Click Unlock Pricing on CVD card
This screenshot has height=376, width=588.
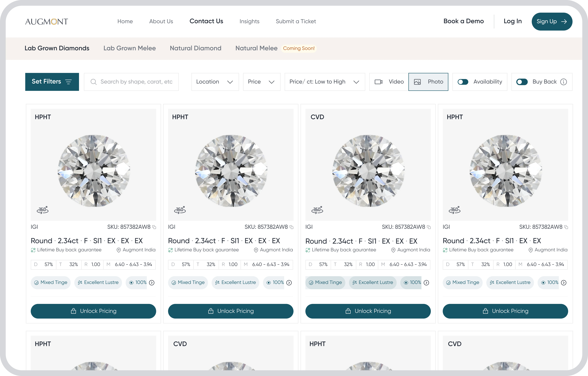368,311
